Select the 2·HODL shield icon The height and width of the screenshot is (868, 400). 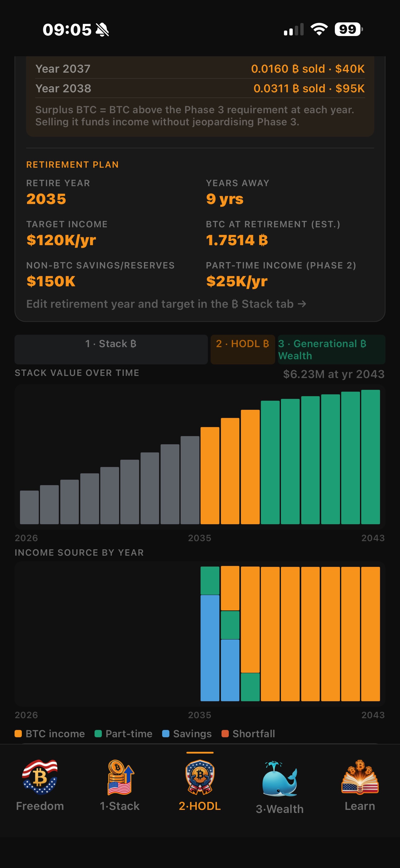[x=200, y=778]
